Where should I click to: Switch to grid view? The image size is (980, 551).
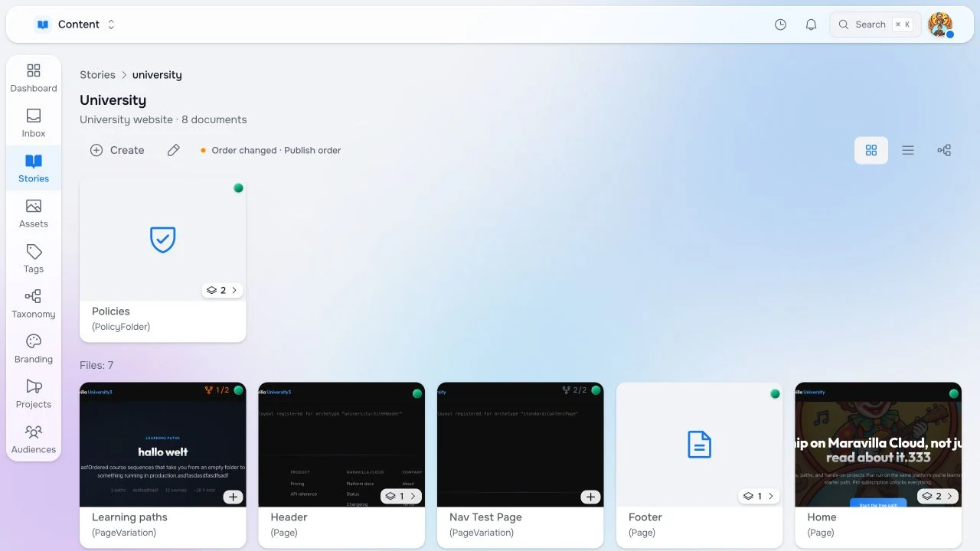coord(871,150)
